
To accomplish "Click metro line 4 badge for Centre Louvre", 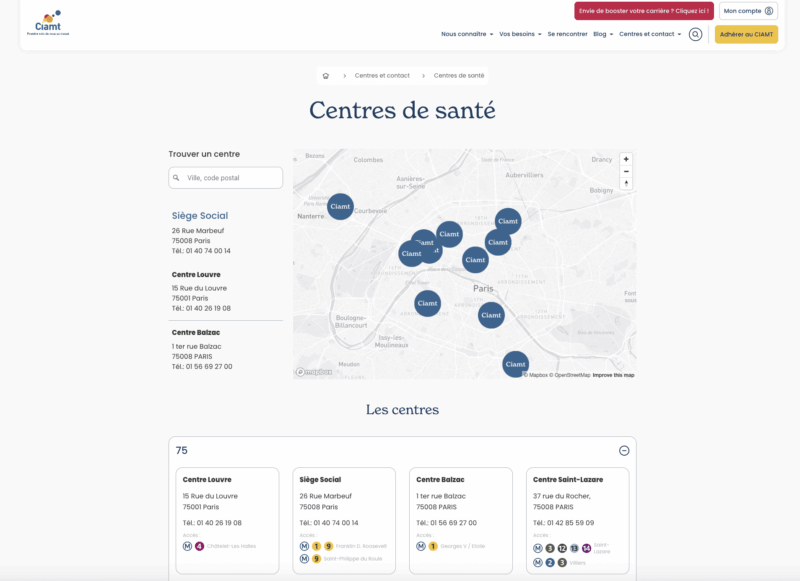I will [199, 546].
